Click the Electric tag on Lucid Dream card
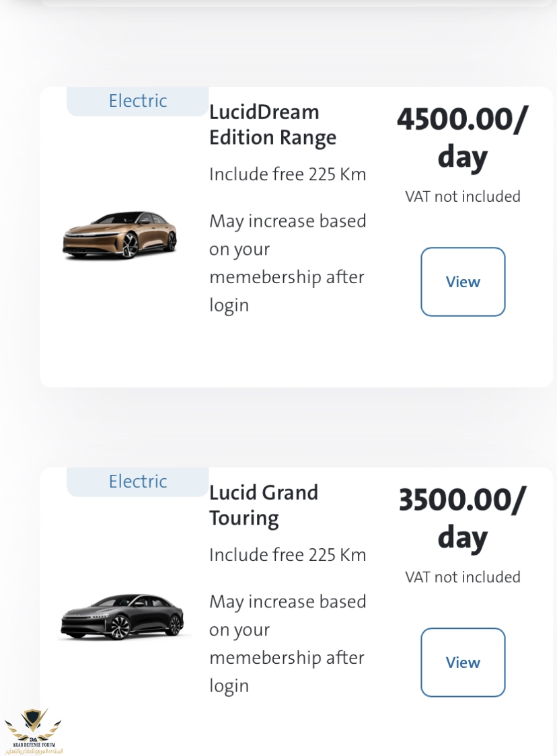This screenshot has height=756, width=557. click(138, 101)
